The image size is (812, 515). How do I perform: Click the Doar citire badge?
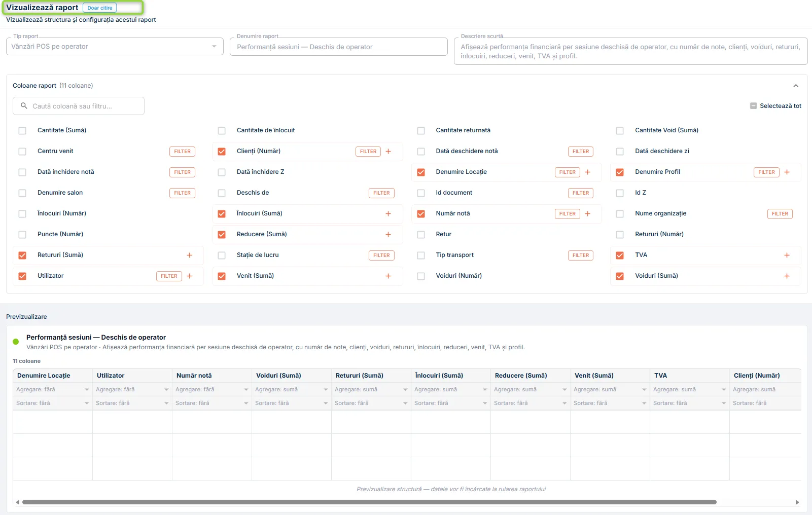[x=100, y=8]
